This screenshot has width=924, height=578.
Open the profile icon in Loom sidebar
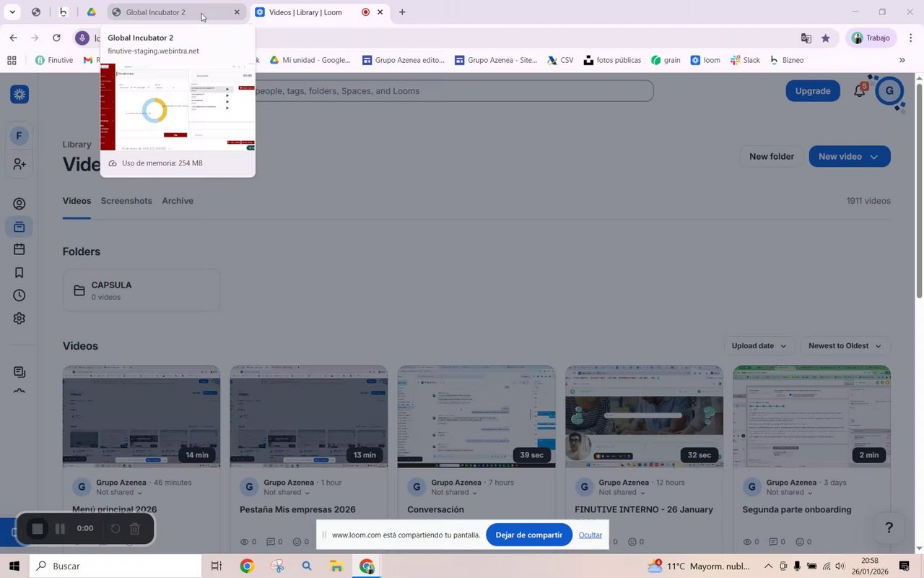coord(19,204)
